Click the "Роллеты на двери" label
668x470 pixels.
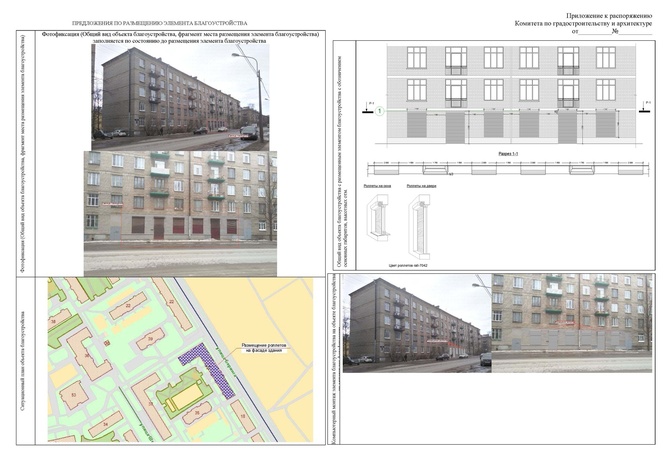coord(421,186)
